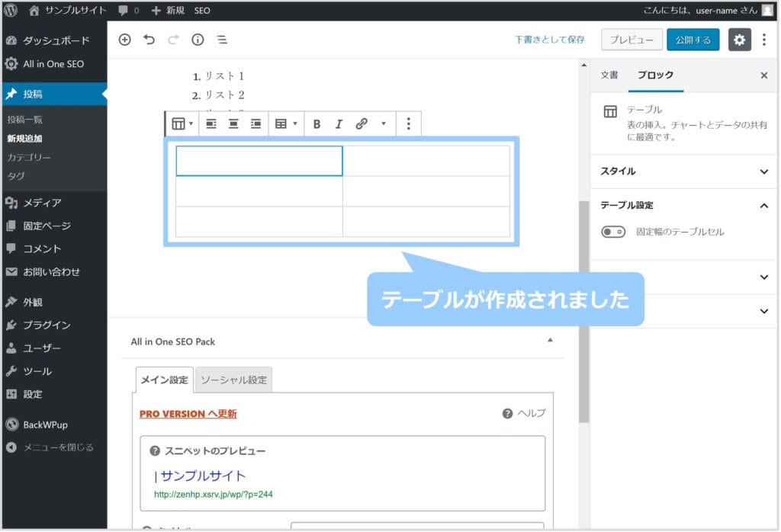
Task: Collapse the テーブル設定 panel section
Action: (763, 205)
